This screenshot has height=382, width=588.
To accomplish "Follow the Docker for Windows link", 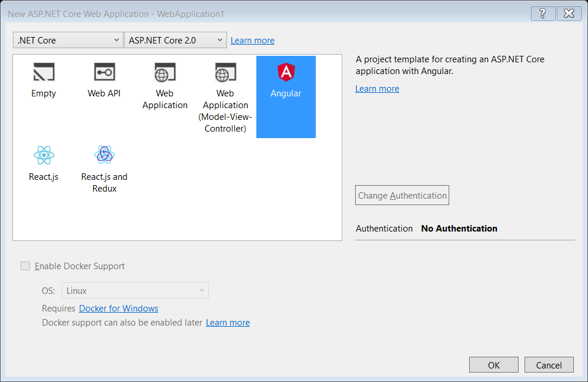I will [x=119, y=309].
